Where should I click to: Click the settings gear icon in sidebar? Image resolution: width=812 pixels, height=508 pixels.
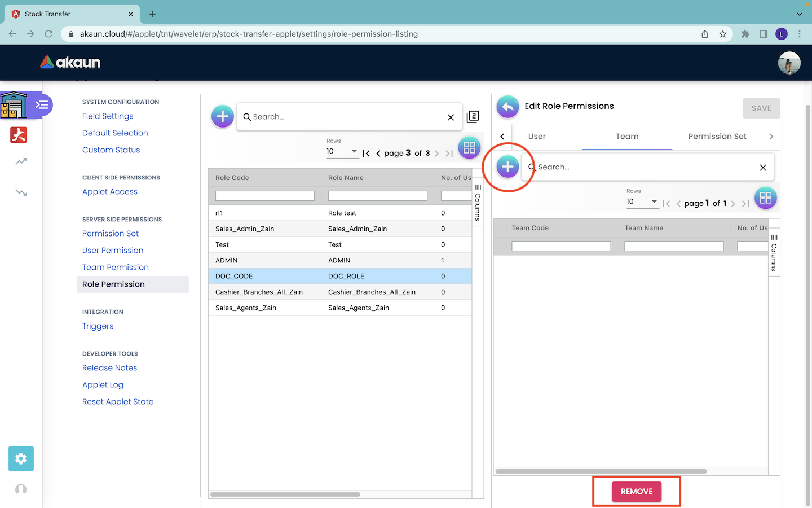pos(21,459)
